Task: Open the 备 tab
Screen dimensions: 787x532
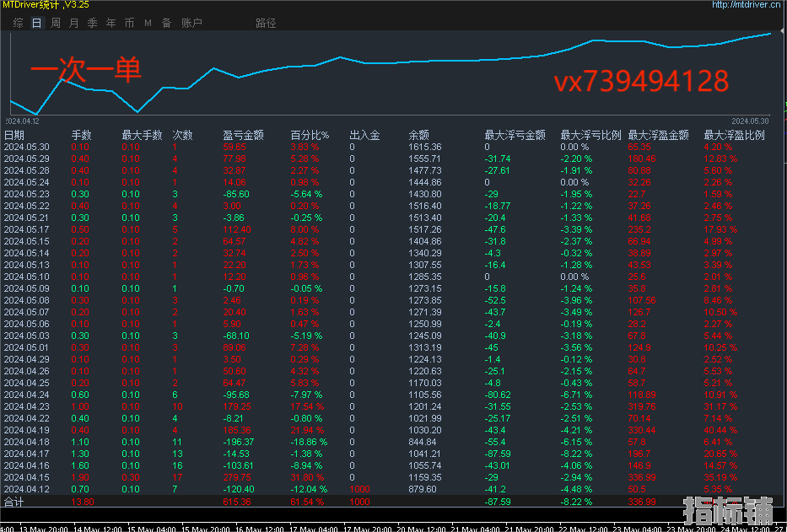Action: [x=166, y=23]
